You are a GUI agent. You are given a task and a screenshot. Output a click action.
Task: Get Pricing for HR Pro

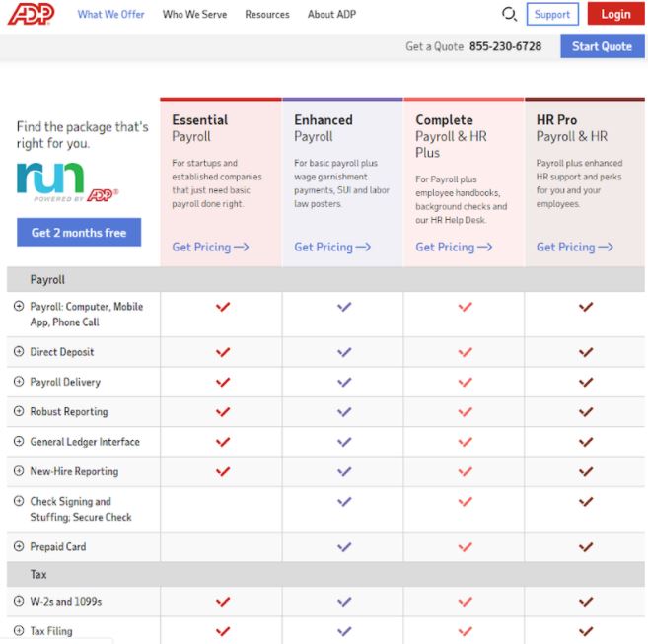pyautogui.click(x=574, y=248)
